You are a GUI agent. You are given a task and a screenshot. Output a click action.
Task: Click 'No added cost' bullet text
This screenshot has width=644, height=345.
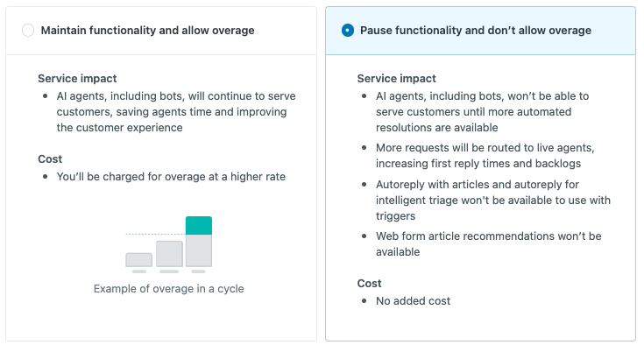(414, 301)
